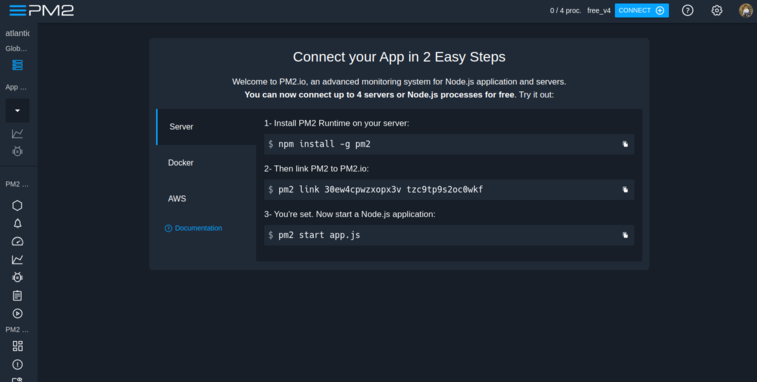Open the bug icon just below app dropdown
The height and width of the screenshot is (382, 757).
point(17,151)
